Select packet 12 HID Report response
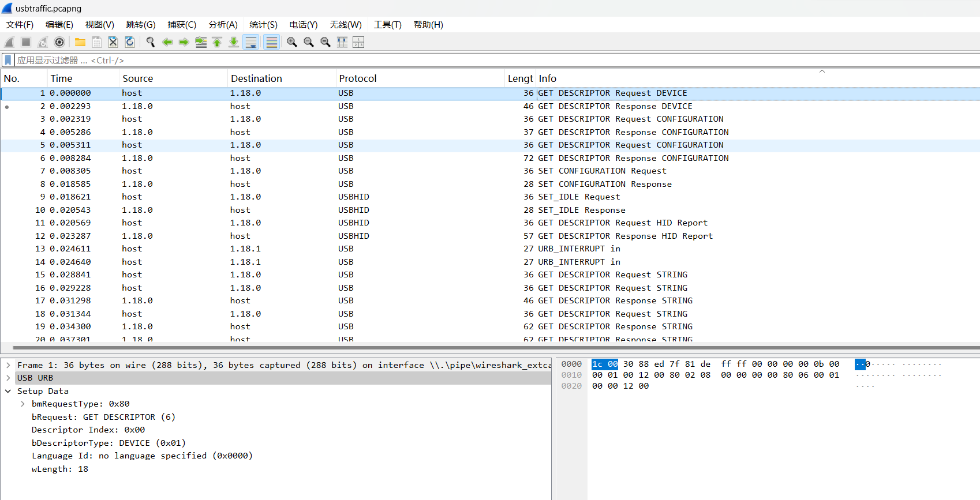The width and height of the screenshot is (980, 500). (x=490, y=236)
